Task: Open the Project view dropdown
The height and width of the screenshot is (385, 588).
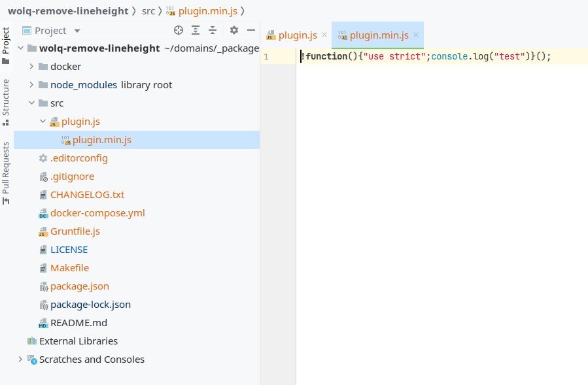Action: click(x=77, y=31)
